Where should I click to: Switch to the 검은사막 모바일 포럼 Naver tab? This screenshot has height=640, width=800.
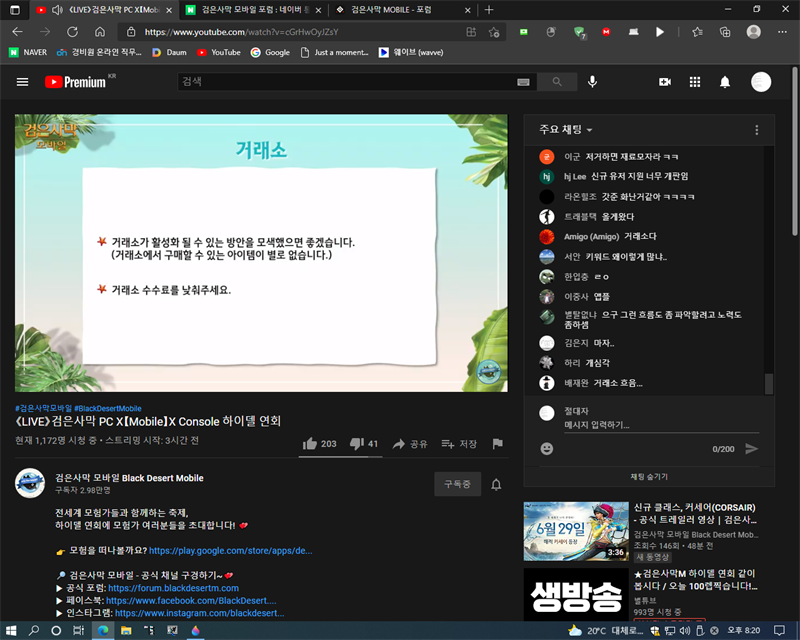coord(250,10)
